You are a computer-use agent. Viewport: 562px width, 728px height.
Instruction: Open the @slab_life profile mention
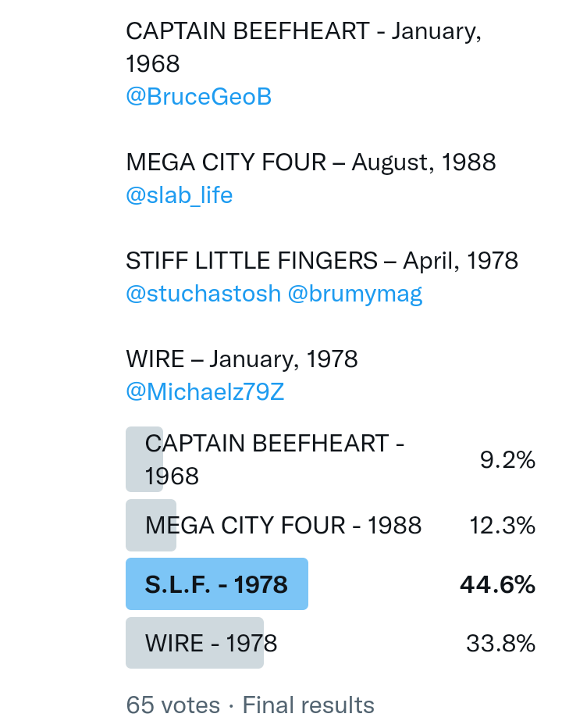tap(179, 194)
